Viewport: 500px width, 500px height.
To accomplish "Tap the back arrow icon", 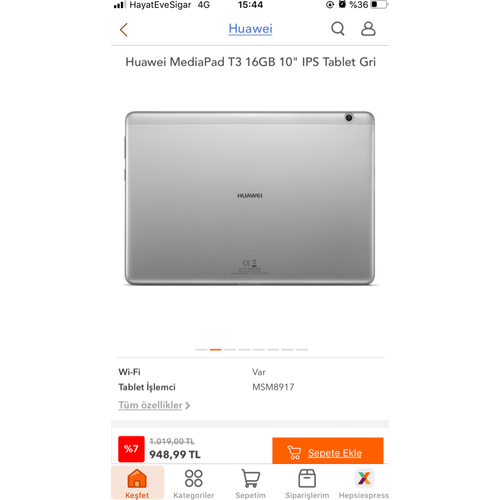I will point(124,30).
